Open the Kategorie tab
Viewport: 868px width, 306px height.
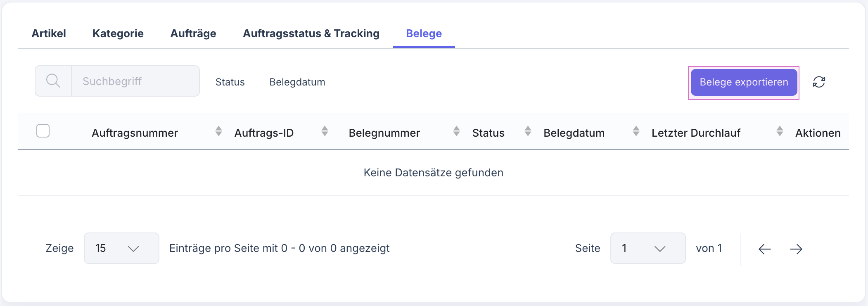click(x=119, y=33)
